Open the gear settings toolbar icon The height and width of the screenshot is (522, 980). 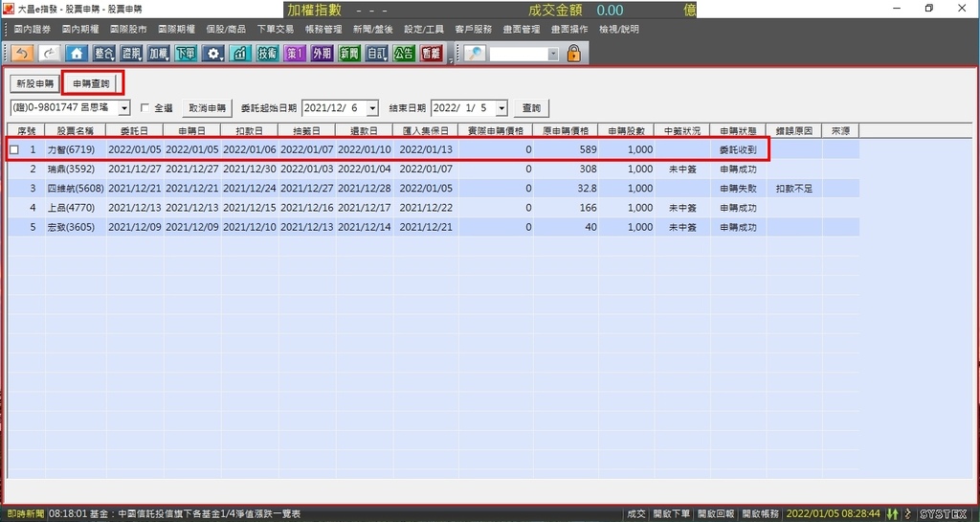(x=213, y=54)
